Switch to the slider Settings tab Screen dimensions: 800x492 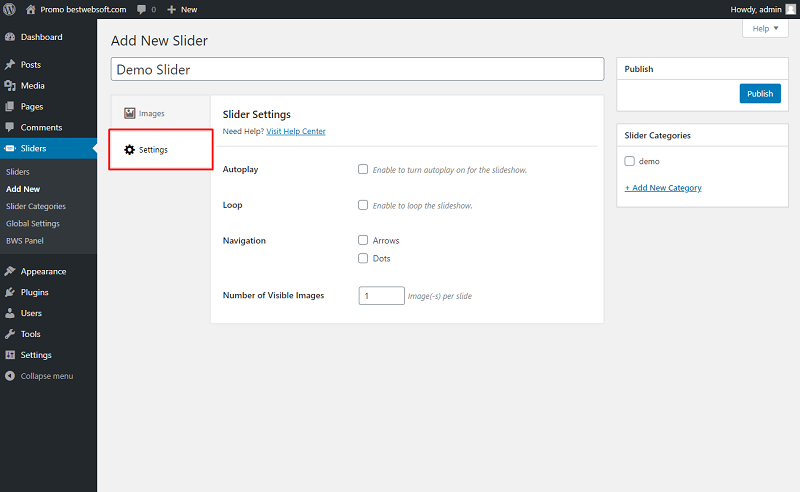tap(161, 150)
